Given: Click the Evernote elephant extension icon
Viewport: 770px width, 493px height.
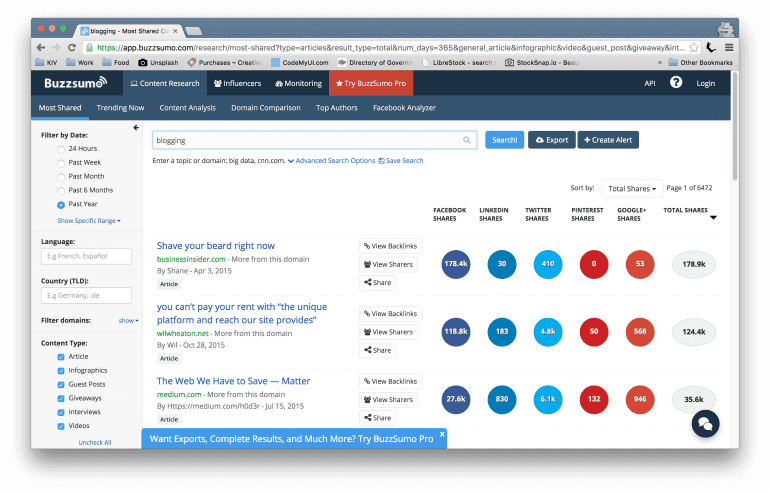Looking at the screenshot, I should pos(711,48).
